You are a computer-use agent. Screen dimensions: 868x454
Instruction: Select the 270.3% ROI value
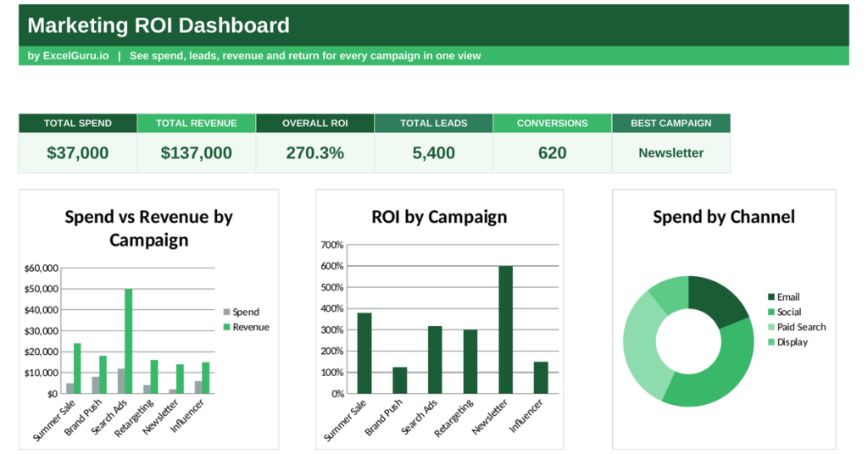click(315, 153)
